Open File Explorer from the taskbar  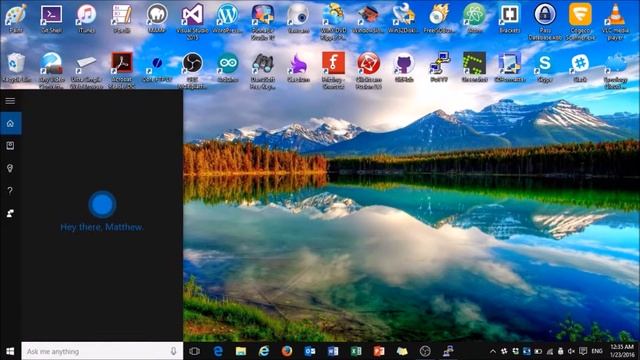(x=241, y=351)
